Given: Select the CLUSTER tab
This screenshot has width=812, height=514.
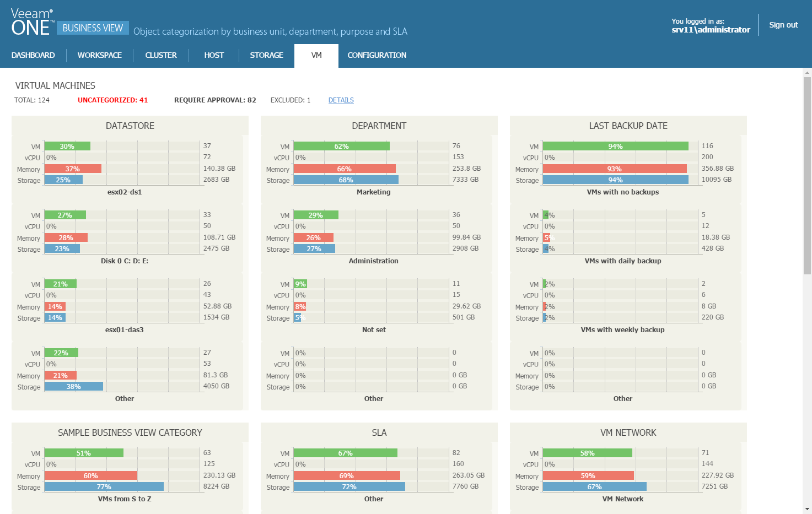Looking at the screenshot, I should [160, 55].
